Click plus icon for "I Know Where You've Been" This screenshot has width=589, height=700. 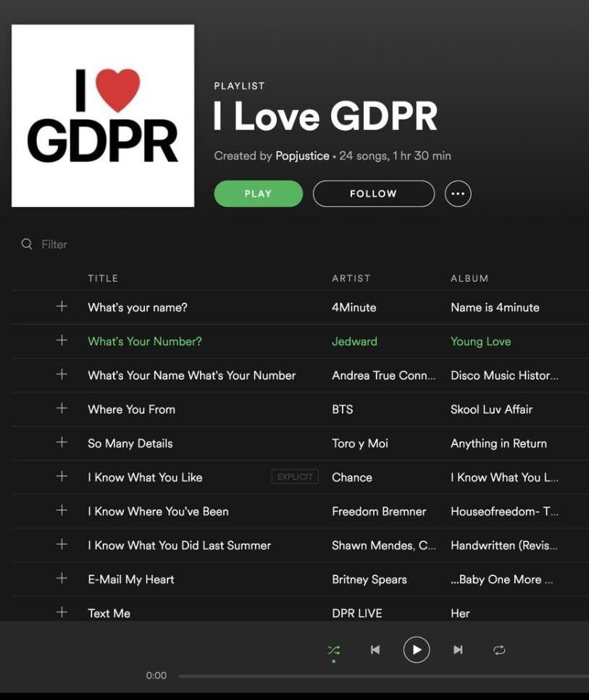(62, 510)
